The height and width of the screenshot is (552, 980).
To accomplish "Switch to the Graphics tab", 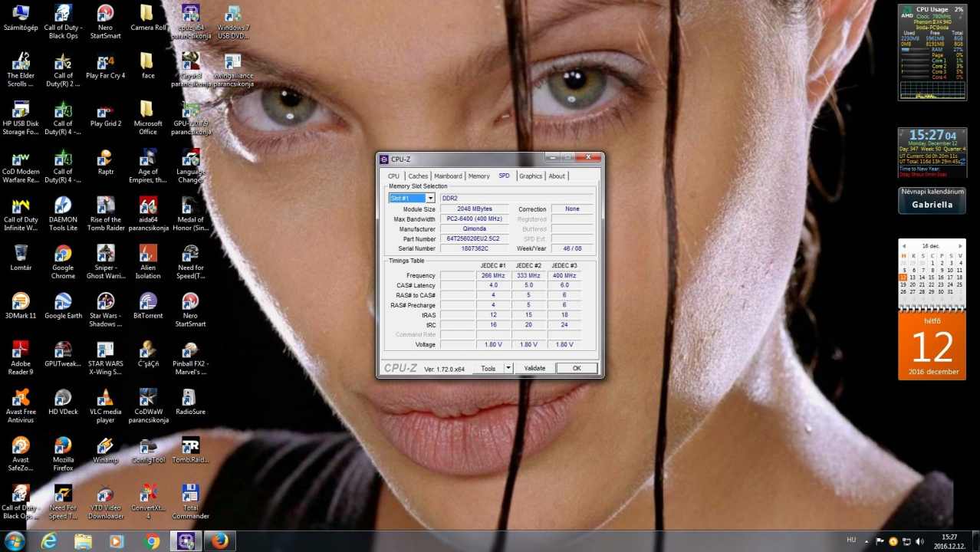I will point(531,176).
